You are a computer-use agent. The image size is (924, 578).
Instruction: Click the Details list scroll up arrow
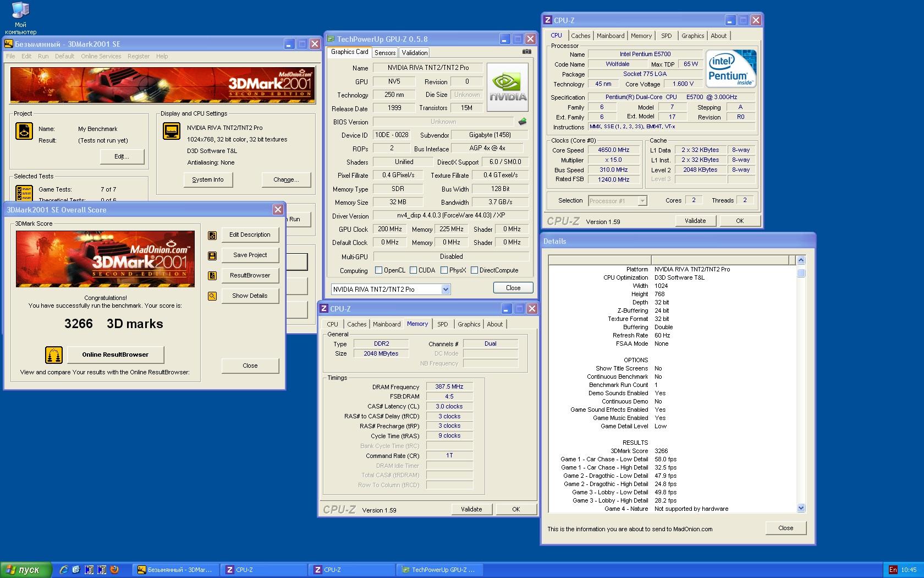[801, 260]
